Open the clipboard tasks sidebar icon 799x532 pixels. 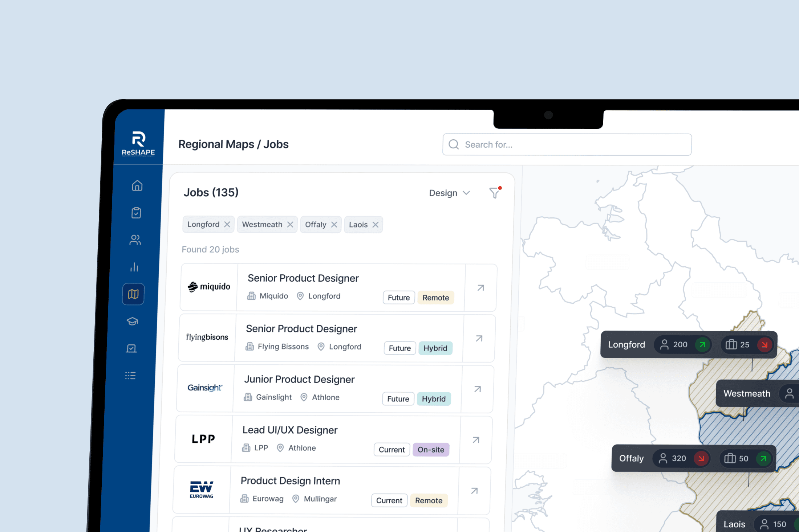[x=136, y=213]
